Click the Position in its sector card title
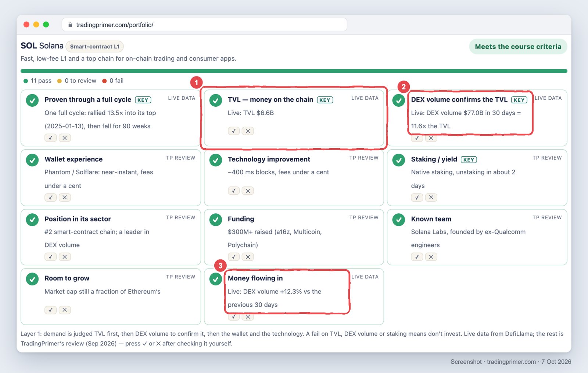 (78, 219)
